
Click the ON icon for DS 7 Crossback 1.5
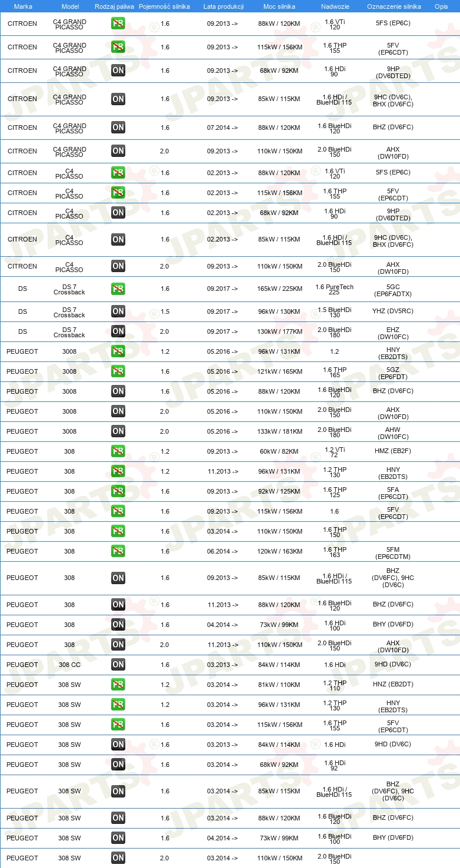click(118, 311)
